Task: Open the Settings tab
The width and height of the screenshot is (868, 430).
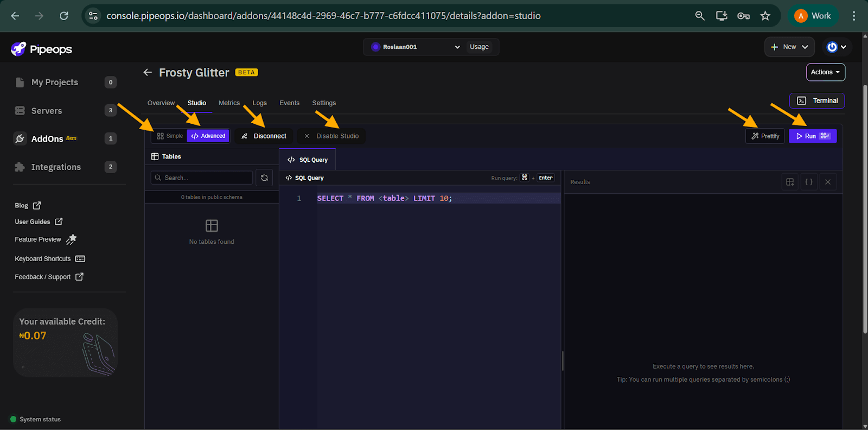Action: coord(324,103)
